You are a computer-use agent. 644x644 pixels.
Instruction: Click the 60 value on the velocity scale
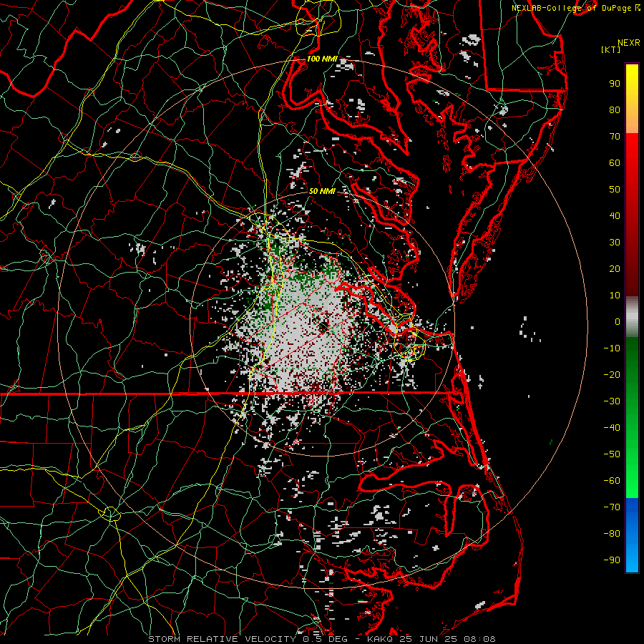coord(615,163)
